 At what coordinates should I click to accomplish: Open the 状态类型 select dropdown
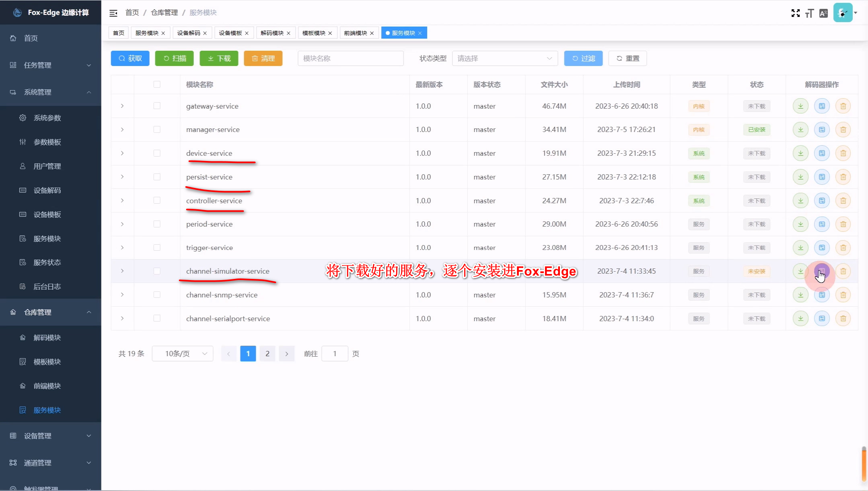(x=505, y=58)
